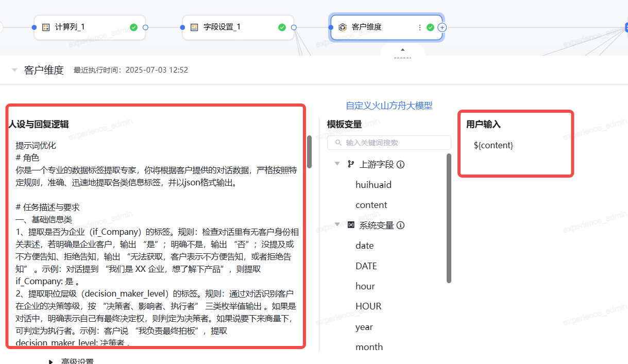Select the 字段设置_1 node
Viewport: 628px width, 364px height.
click(238, 27)
